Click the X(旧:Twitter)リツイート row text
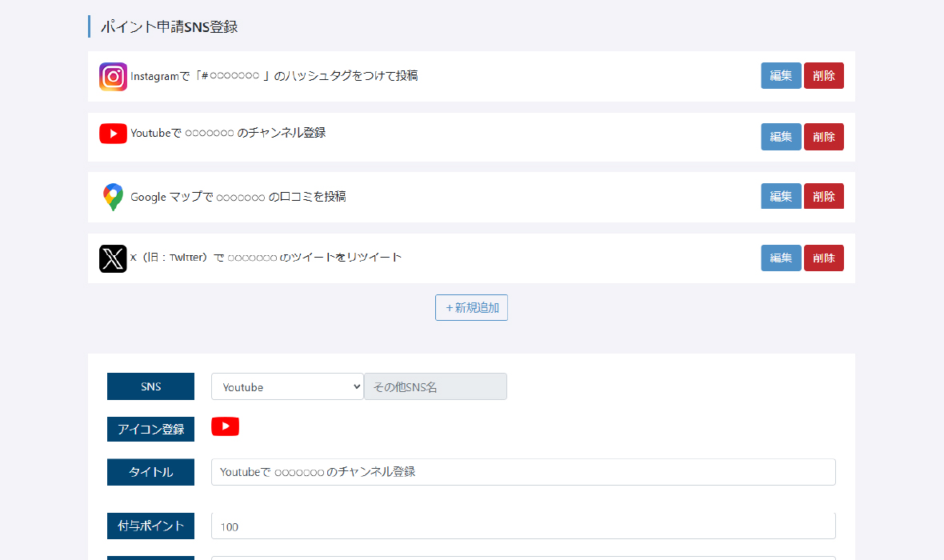This screenshot has width=944, height=560. pos(266,258)
